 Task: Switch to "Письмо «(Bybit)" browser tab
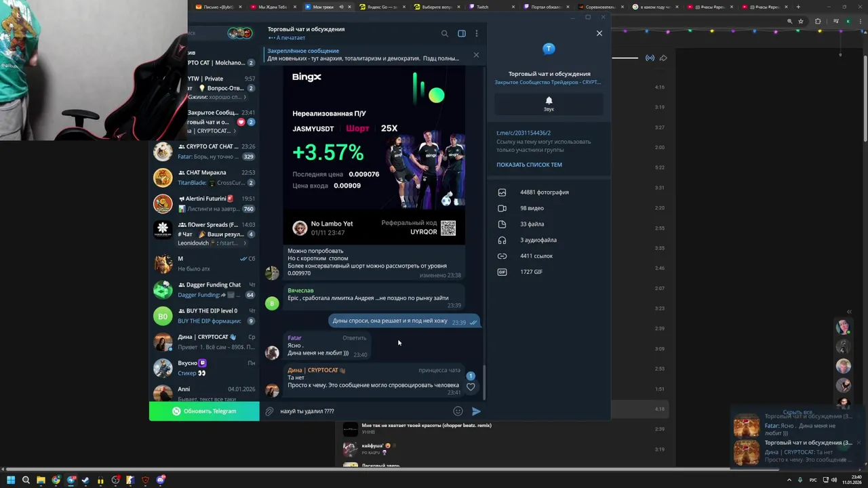pos(218,7)
